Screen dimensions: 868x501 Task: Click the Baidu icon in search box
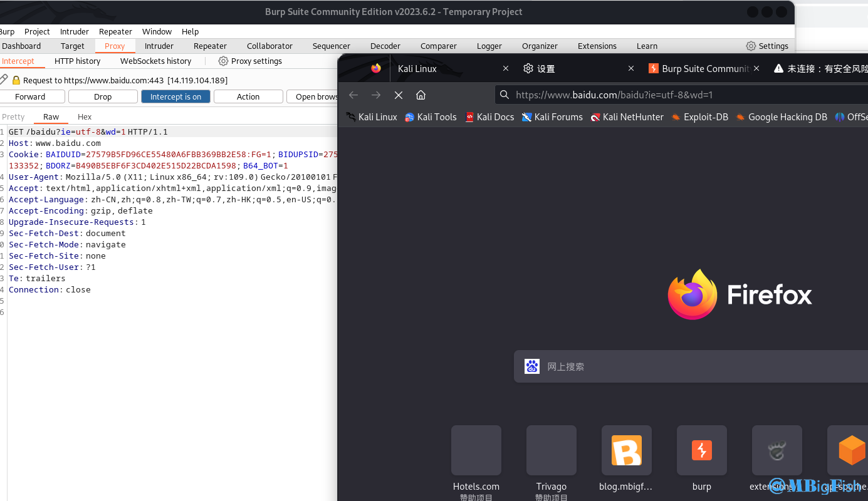click(x=532, y=366)
